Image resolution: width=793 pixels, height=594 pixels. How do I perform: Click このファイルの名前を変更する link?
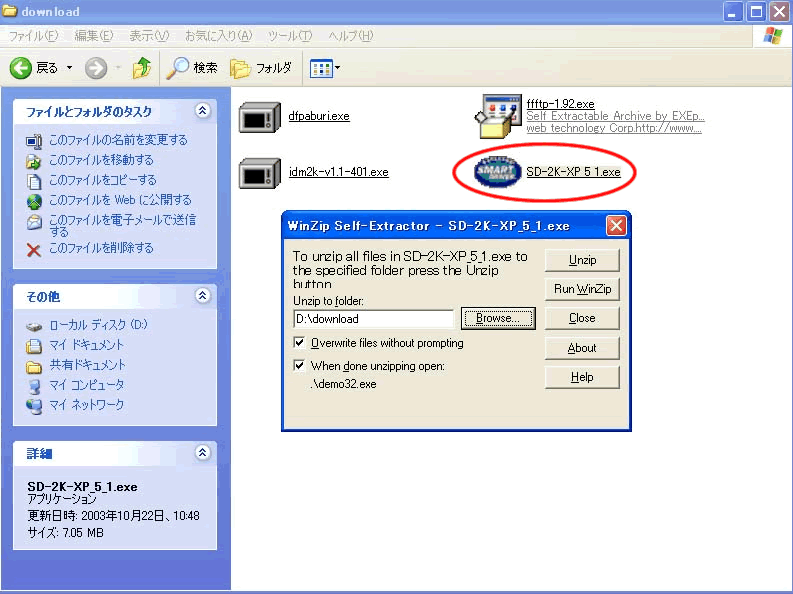pyautogui.click(x=118, y=140)
